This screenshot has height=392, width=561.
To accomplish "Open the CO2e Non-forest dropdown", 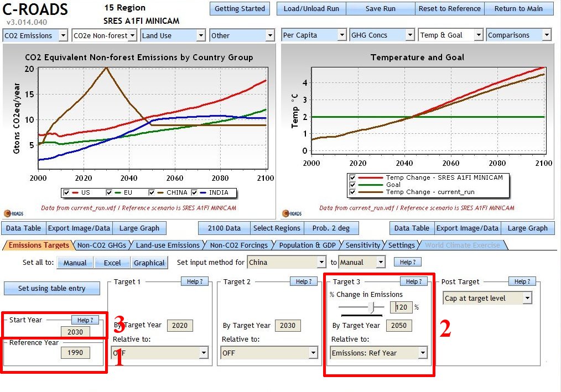I will pos(104,35).
